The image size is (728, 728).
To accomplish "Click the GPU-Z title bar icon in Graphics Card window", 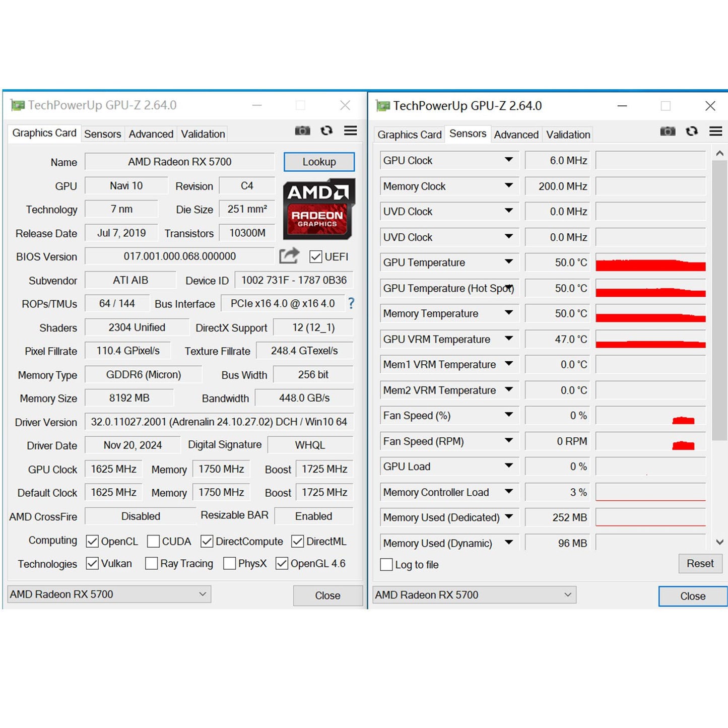I will click(18, 105).
